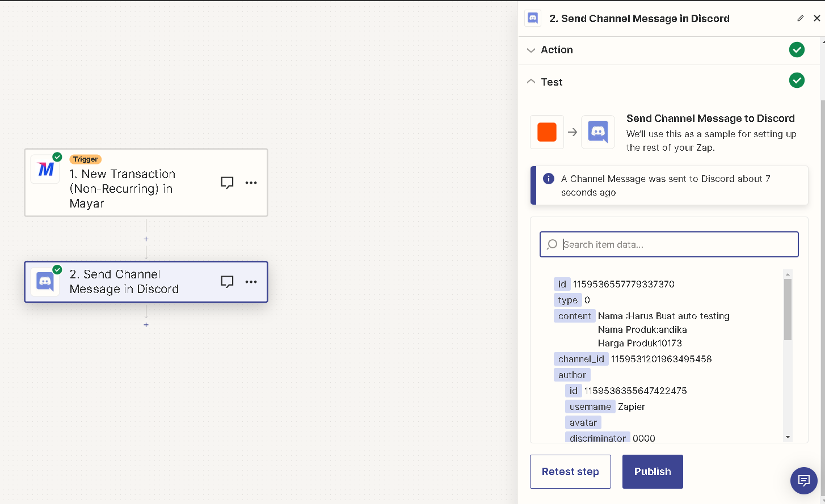This screenshot has width=825, height=504.
Task: Click the type field label
Action: pos(568,300)
